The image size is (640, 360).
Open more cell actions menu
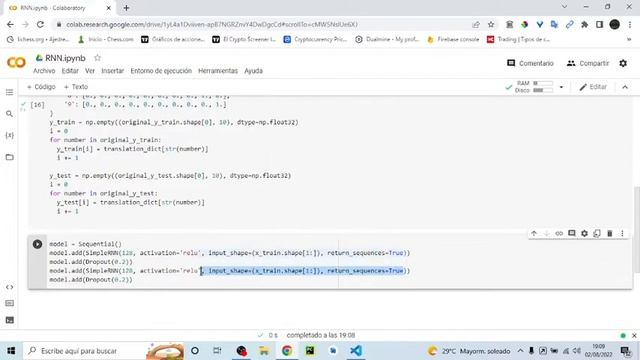pyautogui.click(x=622, y=233)
